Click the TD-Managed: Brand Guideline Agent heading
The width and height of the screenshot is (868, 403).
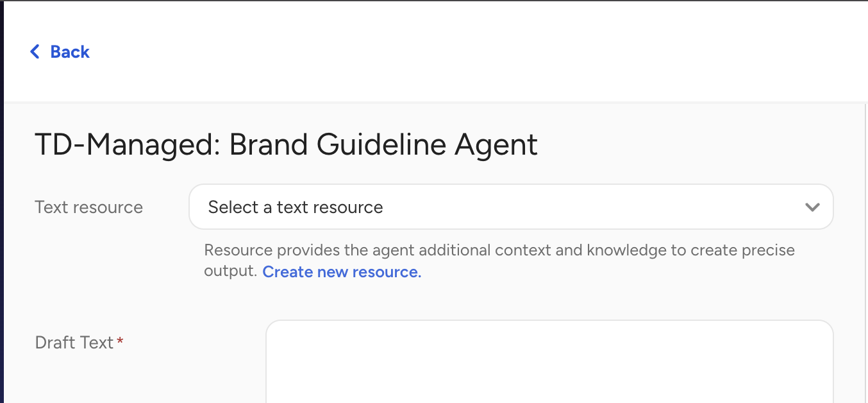click(x=286, y=145)
